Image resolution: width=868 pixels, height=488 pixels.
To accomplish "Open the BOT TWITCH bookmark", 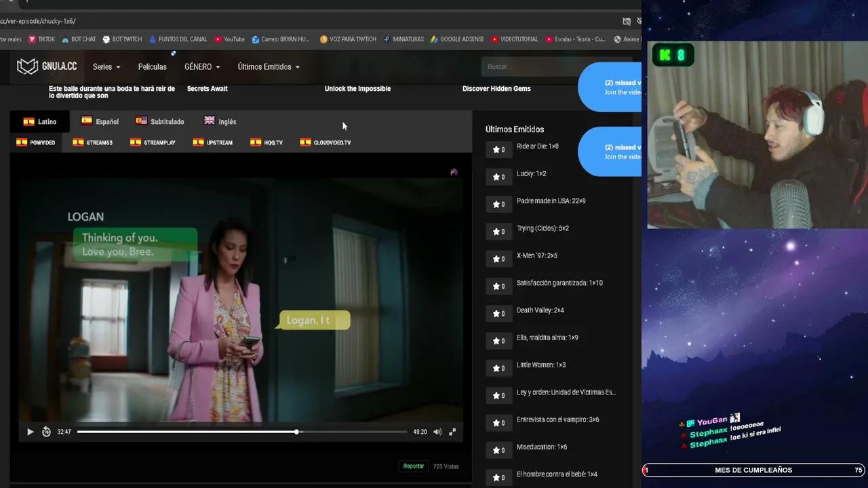I will click(121, 39).
